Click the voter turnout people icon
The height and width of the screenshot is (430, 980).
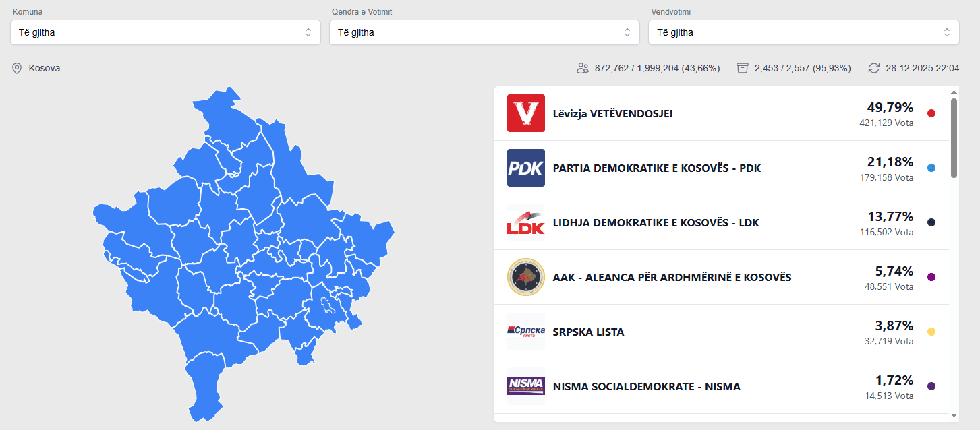click(582, 68)
